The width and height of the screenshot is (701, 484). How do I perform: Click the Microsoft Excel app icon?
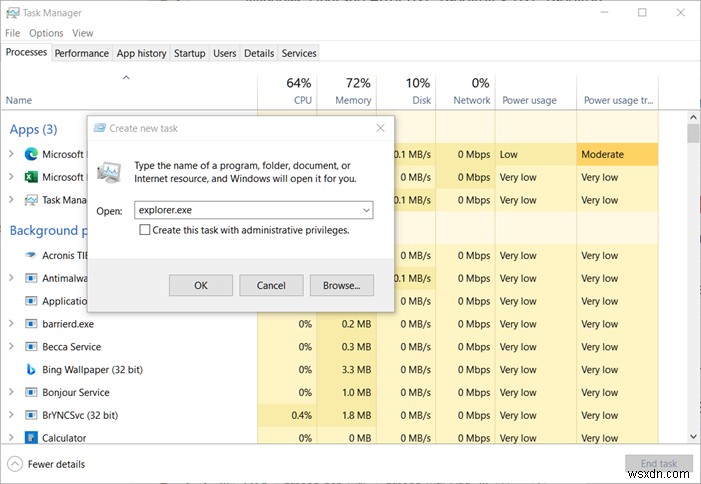click(31, 177)
